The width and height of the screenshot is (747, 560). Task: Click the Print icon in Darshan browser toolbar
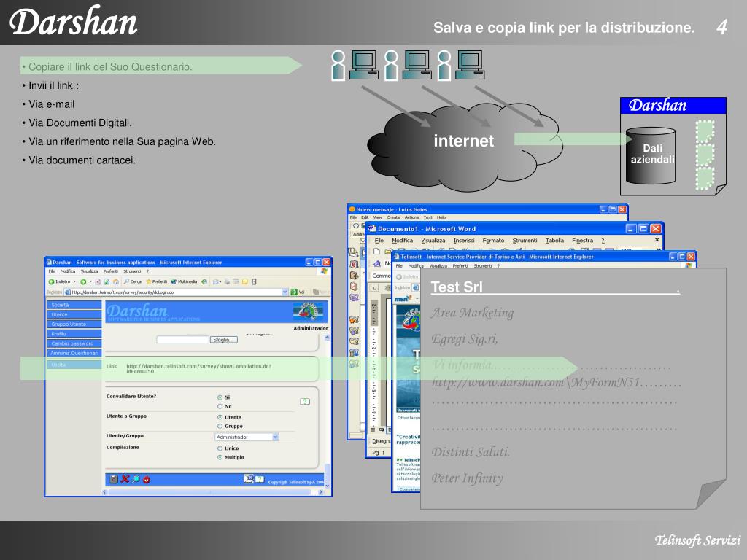click(x=228, y=281)
